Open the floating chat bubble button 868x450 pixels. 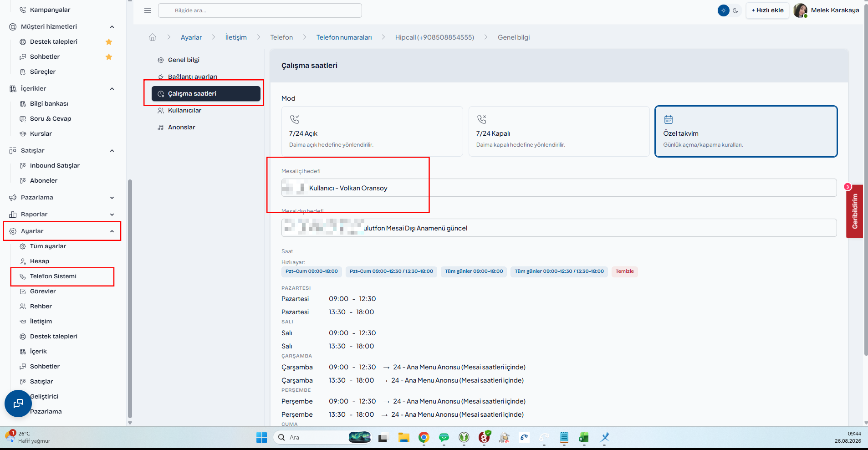tap(18, 404)
